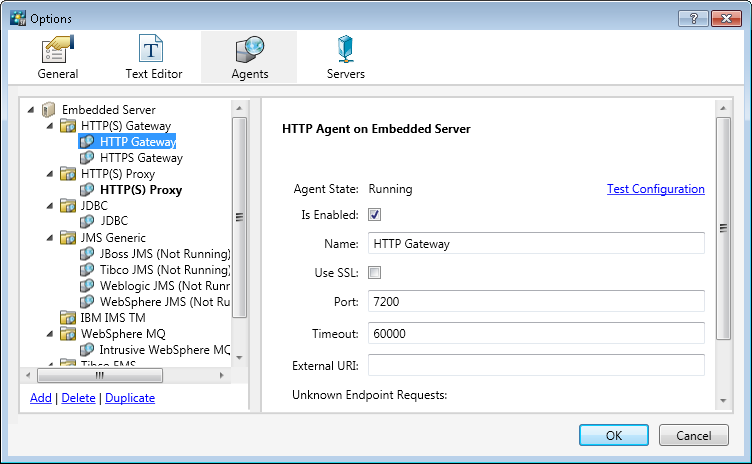The image size is (752, 464).
Task: Click the IBM IMS TM folder icon
Action: (x=68, y=317)
